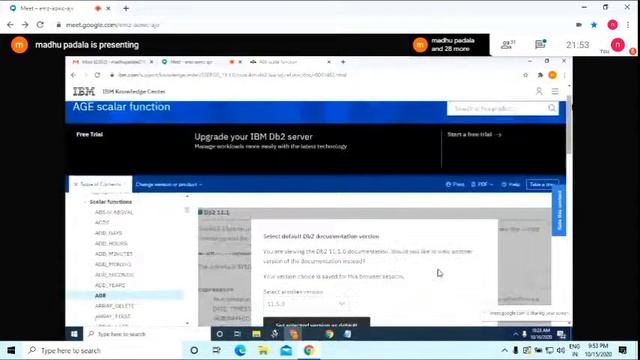Click the Print button

(x=455, y=184)
